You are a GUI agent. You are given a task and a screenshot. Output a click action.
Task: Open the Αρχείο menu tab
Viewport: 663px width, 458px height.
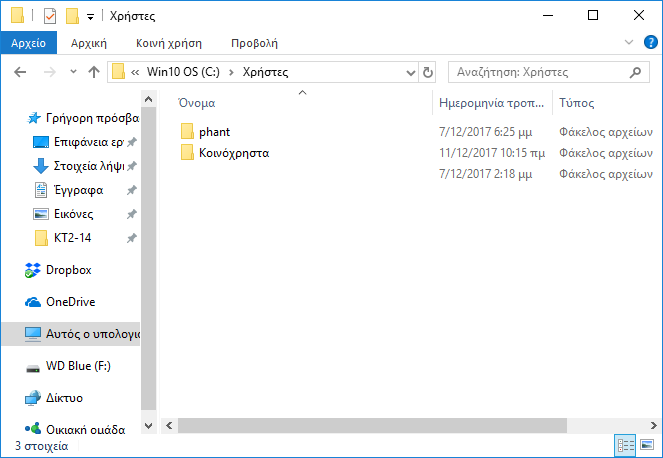tap(29, 43)
